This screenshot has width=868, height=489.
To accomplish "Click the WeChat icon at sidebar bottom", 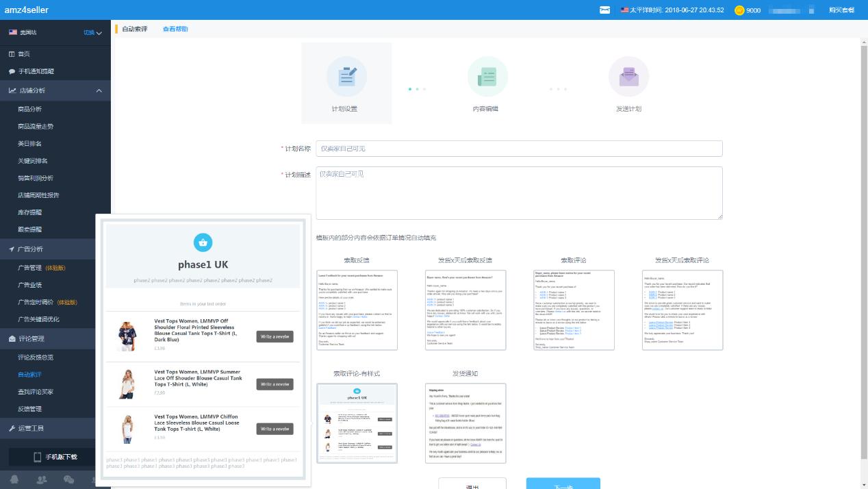I will (68, 480).
